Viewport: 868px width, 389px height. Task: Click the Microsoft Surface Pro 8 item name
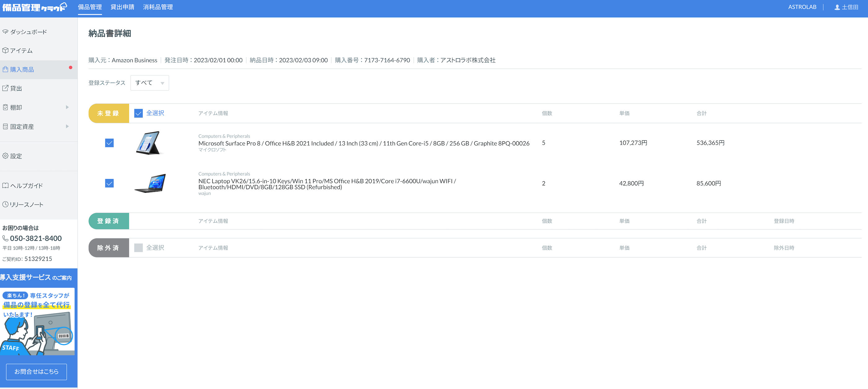[364, 143]
